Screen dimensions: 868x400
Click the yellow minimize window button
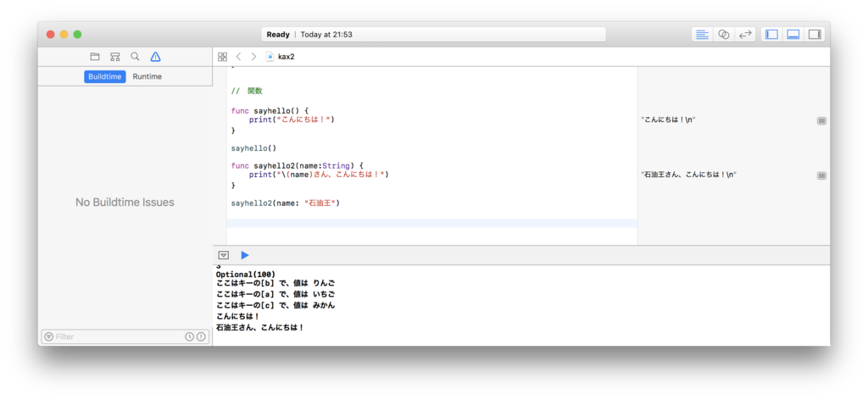(64, 34)
